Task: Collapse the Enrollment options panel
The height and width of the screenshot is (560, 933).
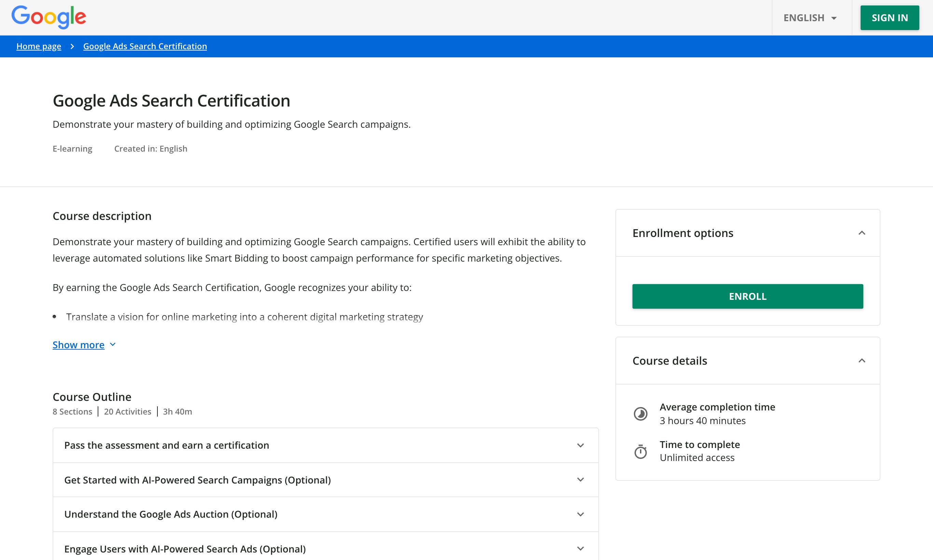Action: [x=862, y=233]
